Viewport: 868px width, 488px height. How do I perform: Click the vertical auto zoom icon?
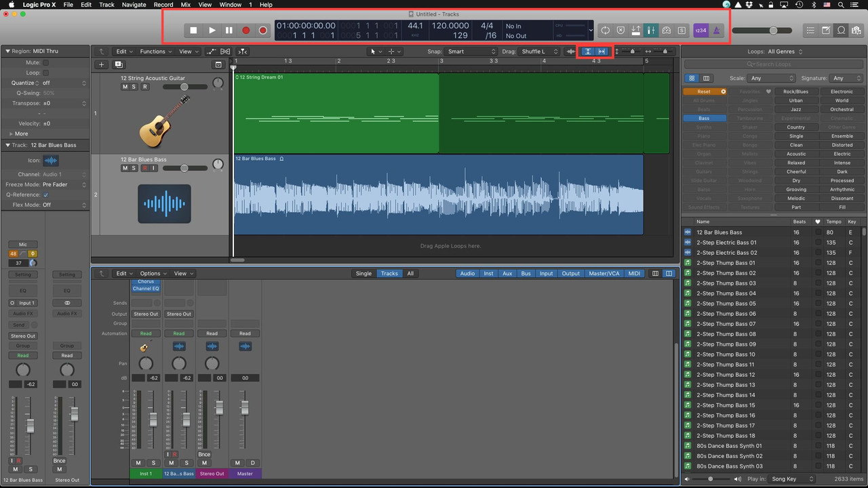[588, 52]
